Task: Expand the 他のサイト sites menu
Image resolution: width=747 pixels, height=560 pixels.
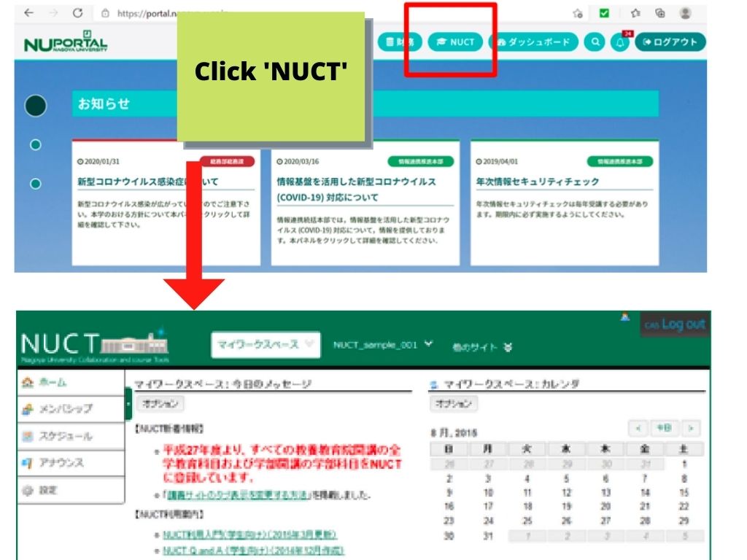Action: pos(481,347)
